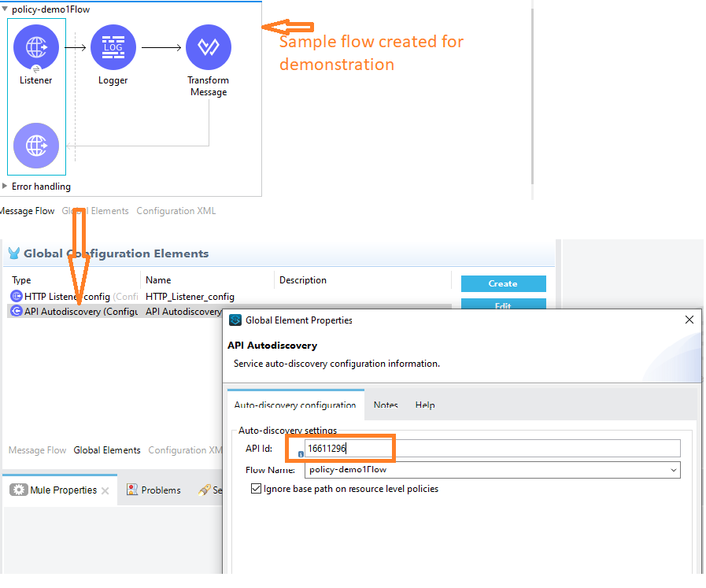Image resolution: width=706 pixels, height=588 pixels.
Task: Click the Type column header
Action: 21,280
